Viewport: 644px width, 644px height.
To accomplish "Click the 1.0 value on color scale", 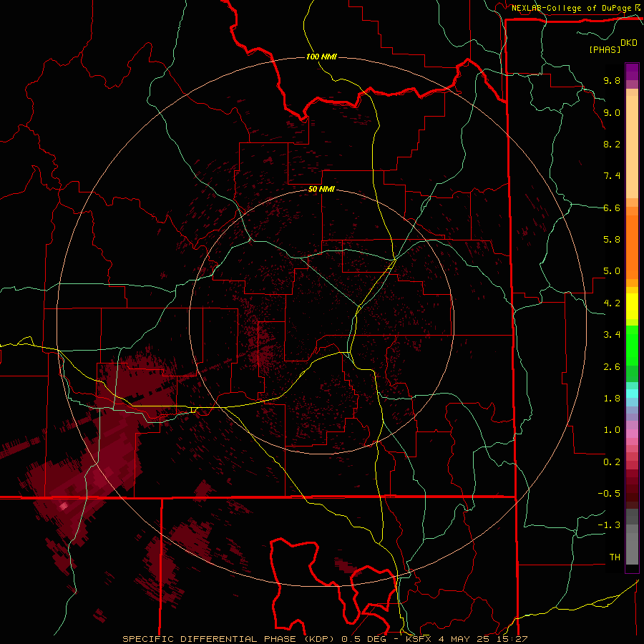I will 612,430.
